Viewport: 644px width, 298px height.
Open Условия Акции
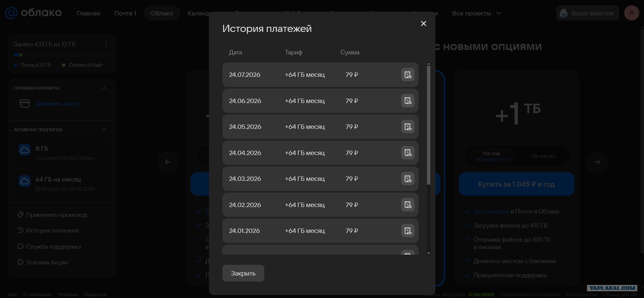point(47,262)
